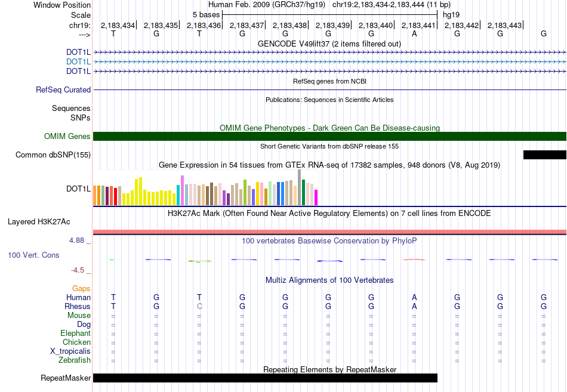Click the tallest gray GTEx expression bar
The width and height of the screenshot is (567, 392).
click(x=300, y=187)
